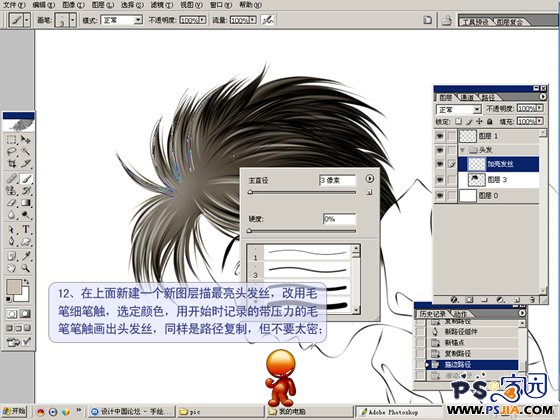Image resolution: width=560 pixels, height=420 pixels.
Task: Click the 主直径 pixel size field
Action: 338,180
